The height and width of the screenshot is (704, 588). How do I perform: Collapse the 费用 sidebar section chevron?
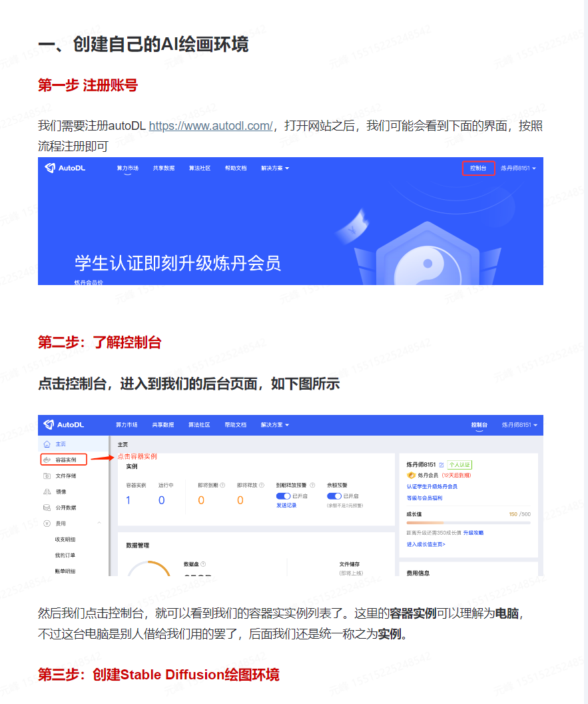coord(99,523)
